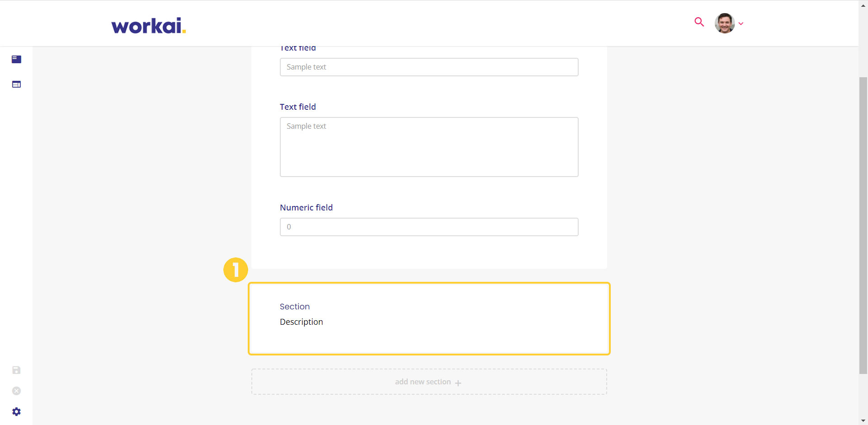This screenshot has width=868, height=425.
Task: Focus the single-line Sample text field
Action: click(x=429, y=67)
